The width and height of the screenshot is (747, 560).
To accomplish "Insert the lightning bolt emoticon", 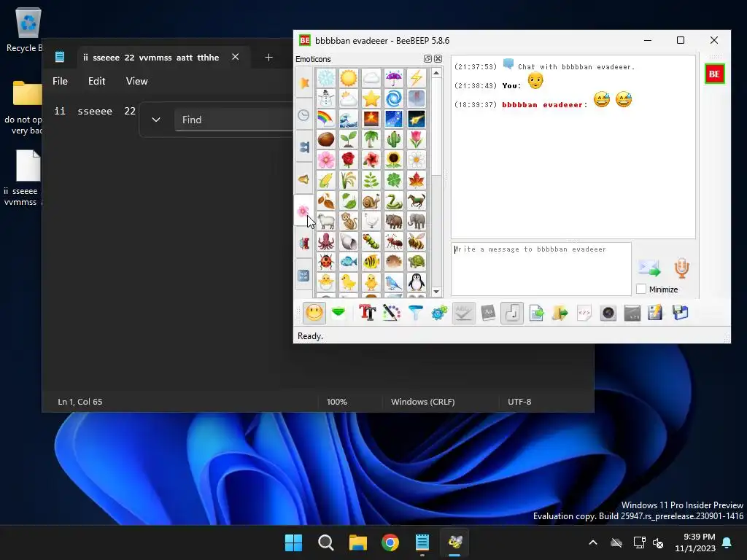I will click(417, 78).
